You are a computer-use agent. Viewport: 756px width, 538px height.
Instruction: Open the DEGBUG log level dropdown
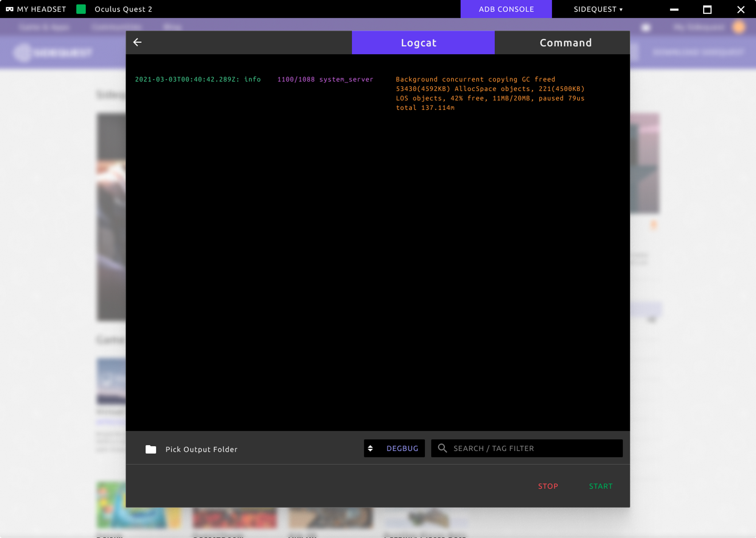point(402,448)
